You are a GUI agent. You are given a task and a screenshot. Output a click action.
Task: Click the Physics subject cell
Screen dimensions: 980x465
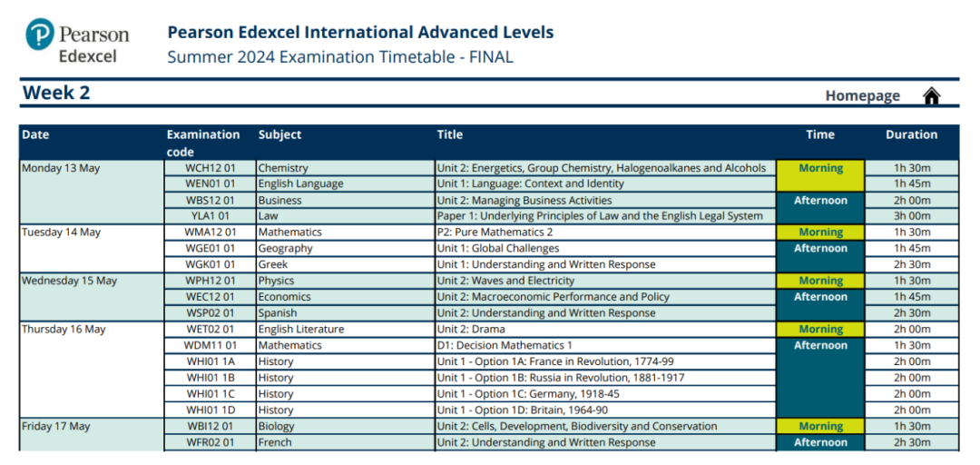click(346, 281)
